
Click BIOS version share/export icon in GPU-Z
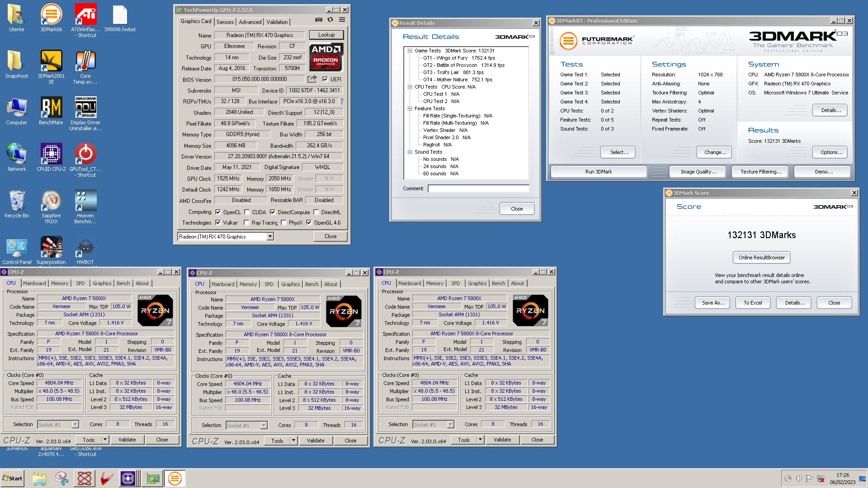pos(312,79)
